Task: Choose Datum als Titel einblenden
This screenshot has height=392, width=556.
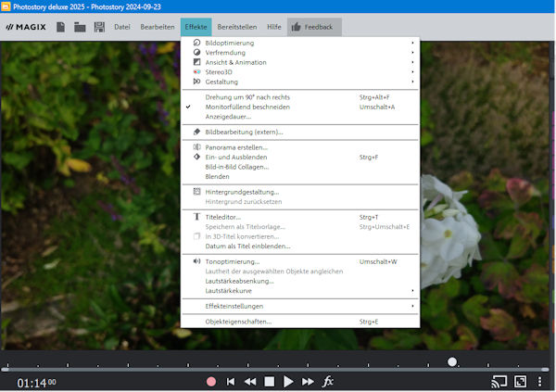Action: click(x=300, y=247)
